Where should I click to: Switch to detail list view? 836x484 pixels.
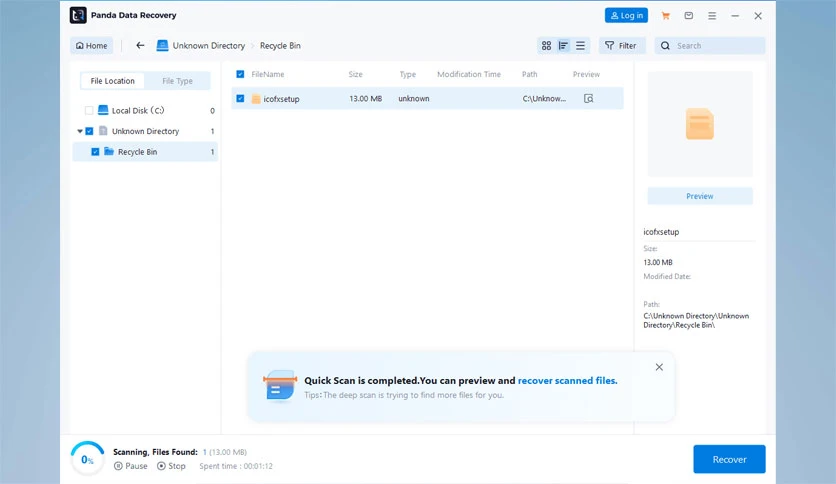pos(563,46)
